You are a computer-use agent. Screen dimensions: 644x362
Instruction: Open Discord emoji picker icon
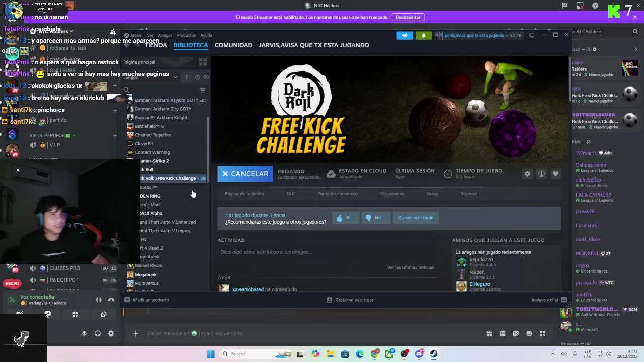pos(529,333)
